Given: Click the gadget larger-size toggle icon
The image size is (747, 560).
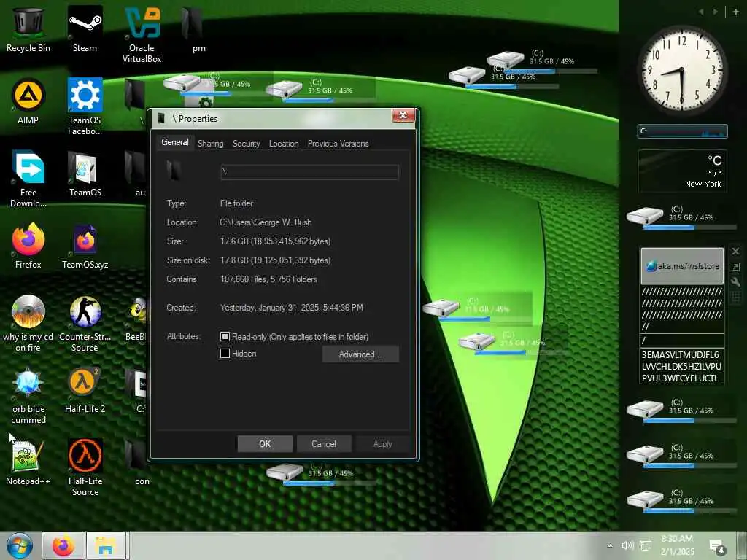Looking at the screenshot, I should (735, 267).
